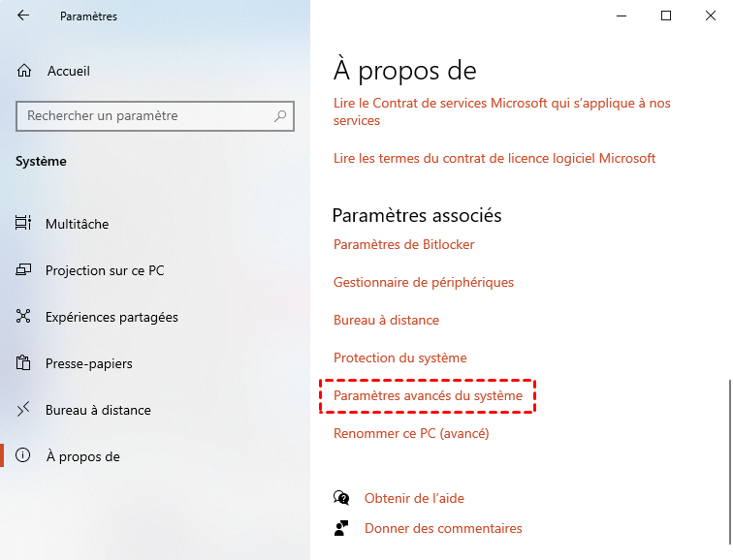
Task: Click the Multitâche icon in sidebar
Action: 23,223
